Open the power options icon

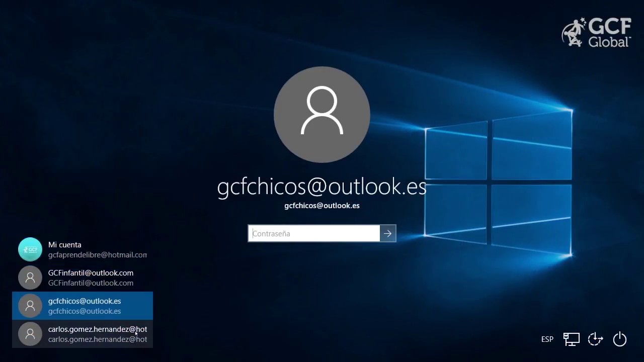click(x=620, y=339)
